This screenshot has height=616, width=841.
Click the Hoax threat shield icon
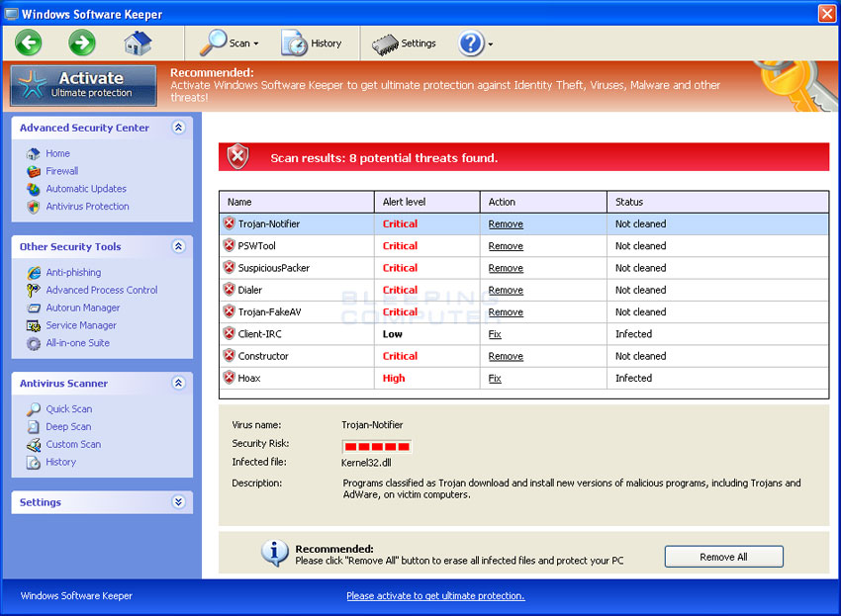(229, 378)
